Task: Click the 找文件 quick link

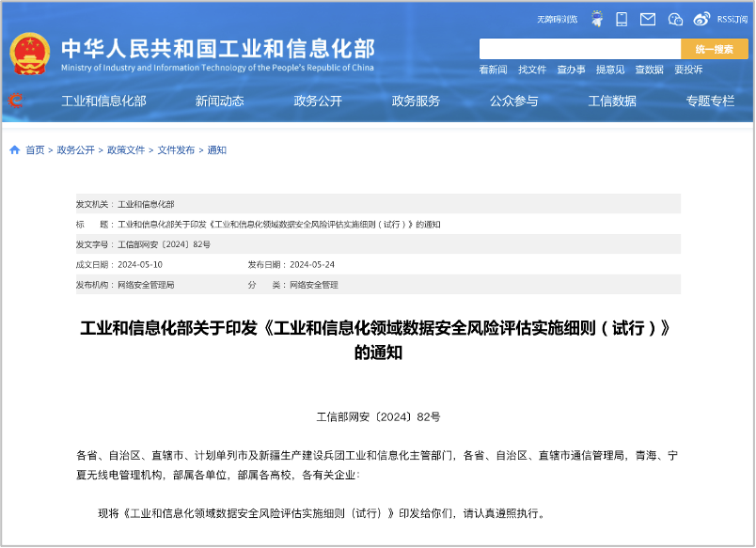Action: click(x=532, y=70)
